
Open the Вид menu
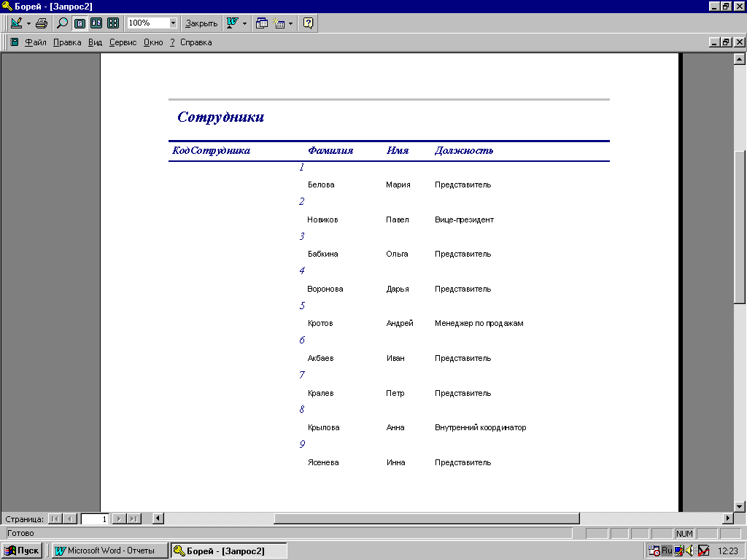pos(95,42)
